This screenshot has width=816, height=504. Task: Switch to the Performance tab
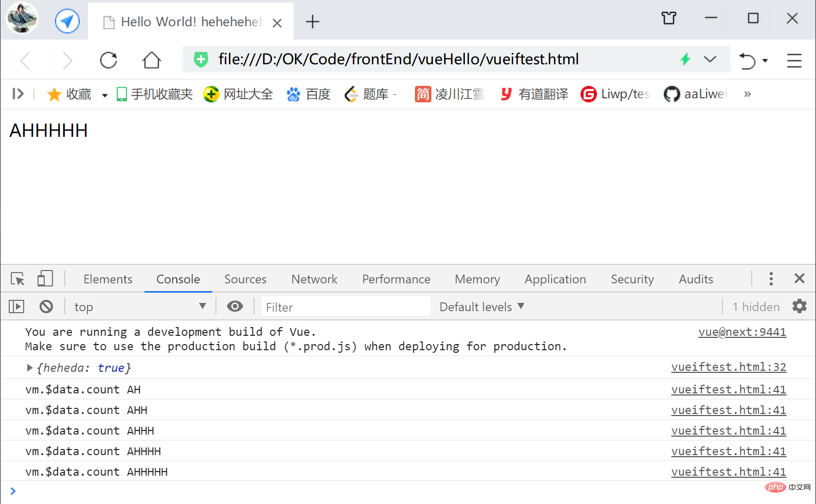pos(396,279)
